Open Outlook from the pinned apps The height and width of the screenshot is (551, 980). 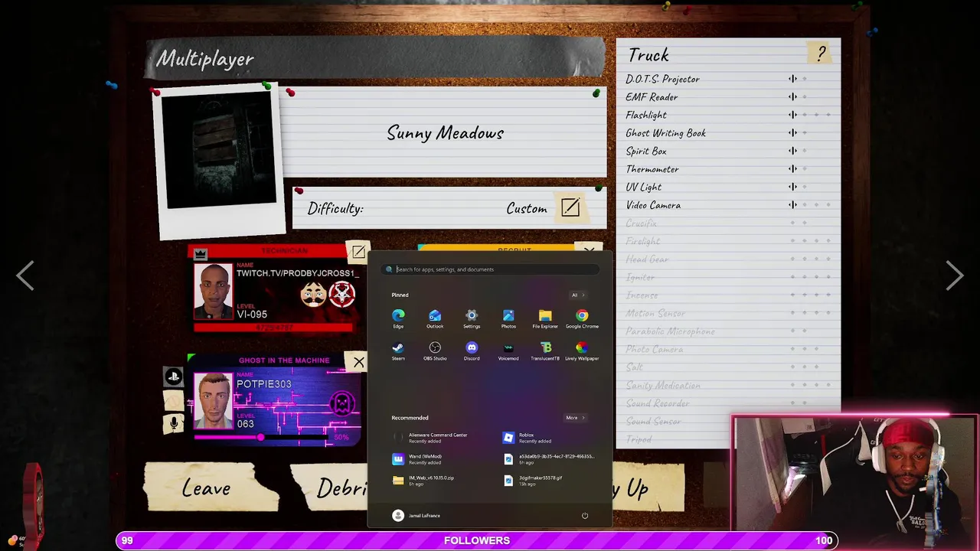[x=435, y=319]
